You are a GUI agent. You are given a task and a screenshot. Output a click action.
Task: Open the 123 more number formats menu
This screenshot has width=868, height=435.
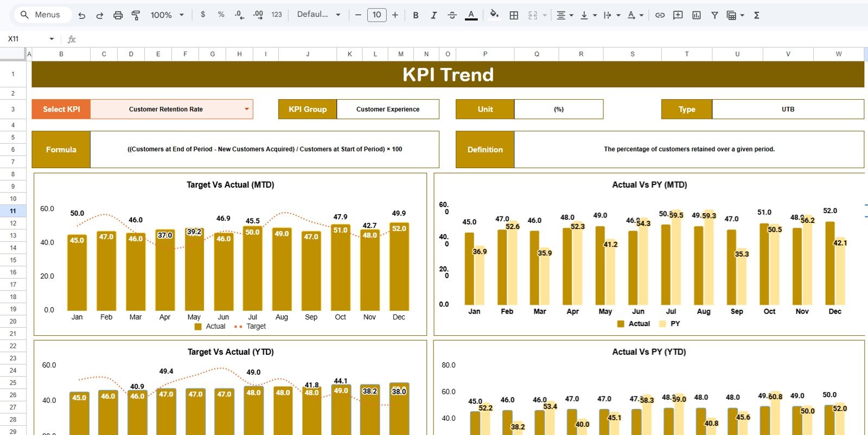(277, 15)
